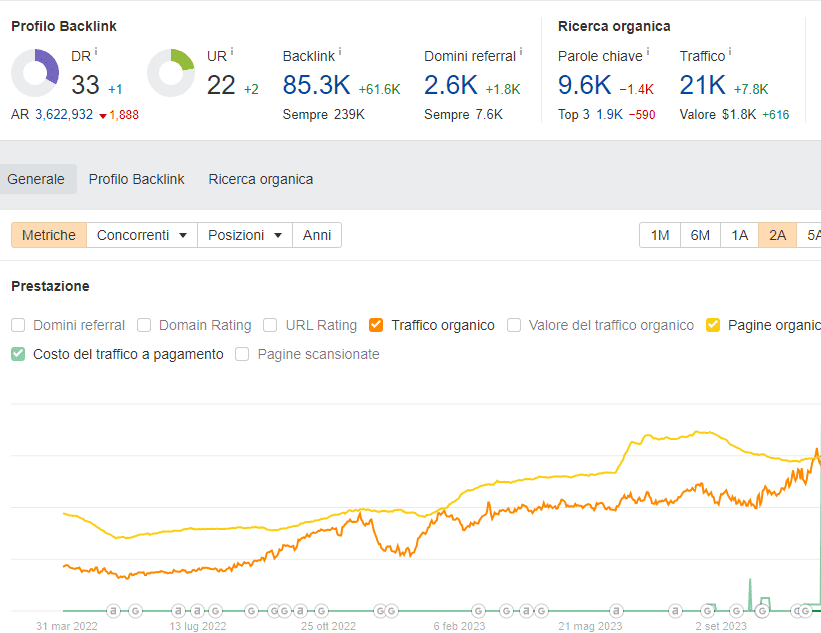Click the info icon next to DR
The height and width of the screenshot is (633, 821).
tap(96, 51)
